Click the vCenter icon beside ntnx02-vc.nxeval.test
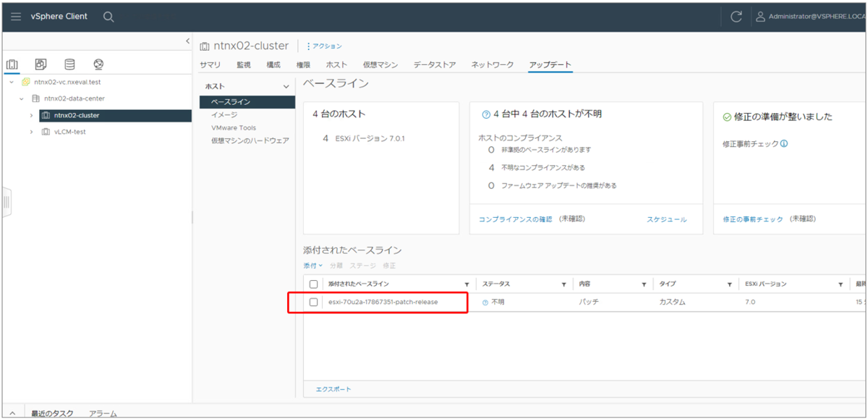868x419 pixels. pos(25,82)
